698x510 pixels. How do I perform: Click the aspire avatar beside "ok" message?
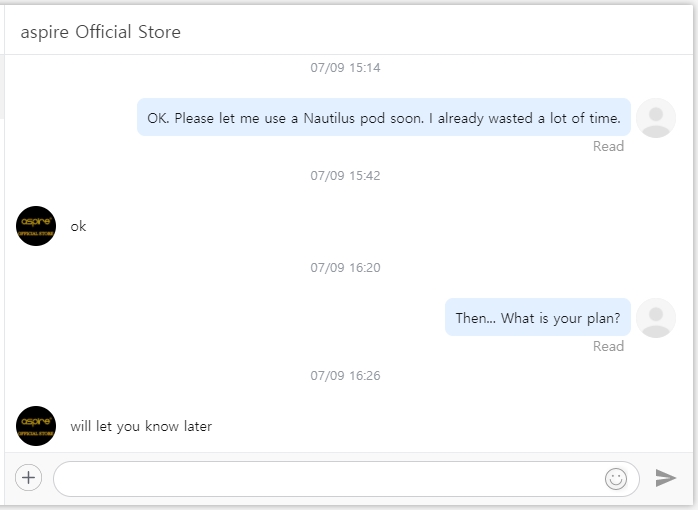point(36,226)
